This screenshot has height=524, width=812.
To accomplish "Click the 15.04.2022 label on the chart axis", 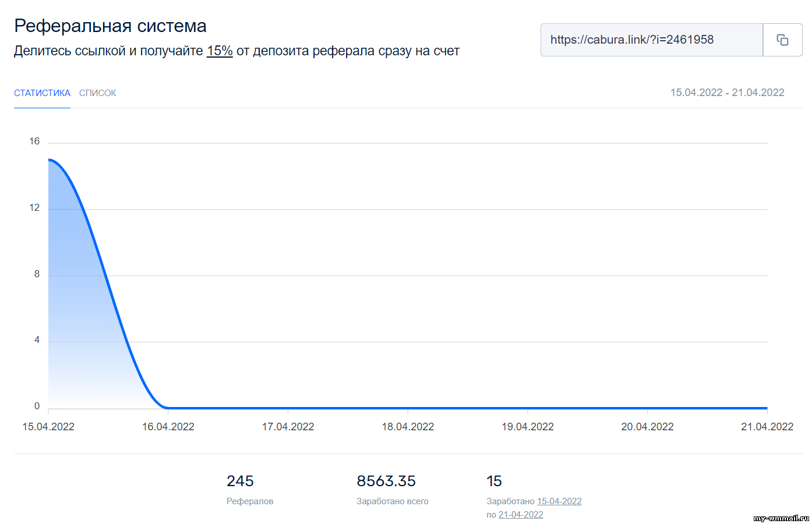I will (48, 427).
